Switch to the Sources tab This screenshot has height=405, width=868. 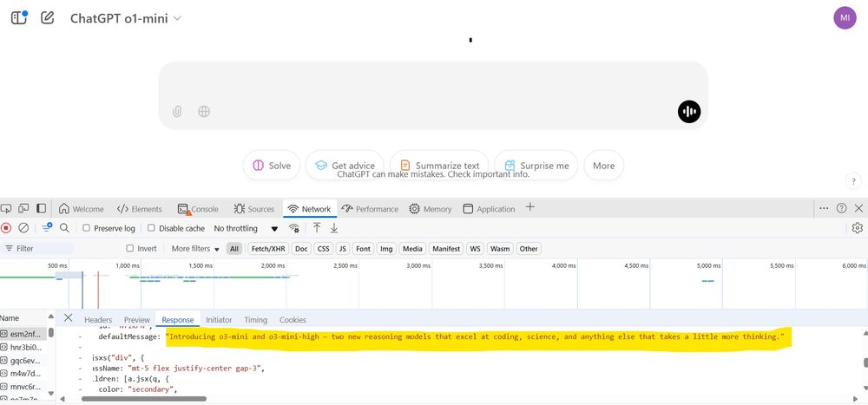254,209
